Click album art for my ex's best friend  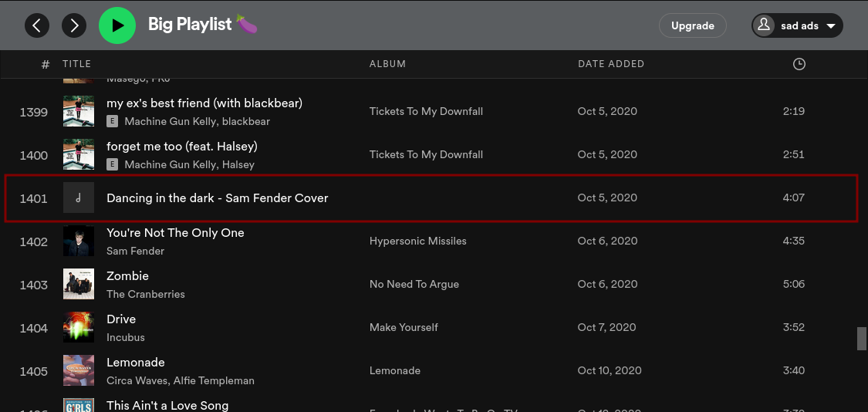click(x=79, y=111)
